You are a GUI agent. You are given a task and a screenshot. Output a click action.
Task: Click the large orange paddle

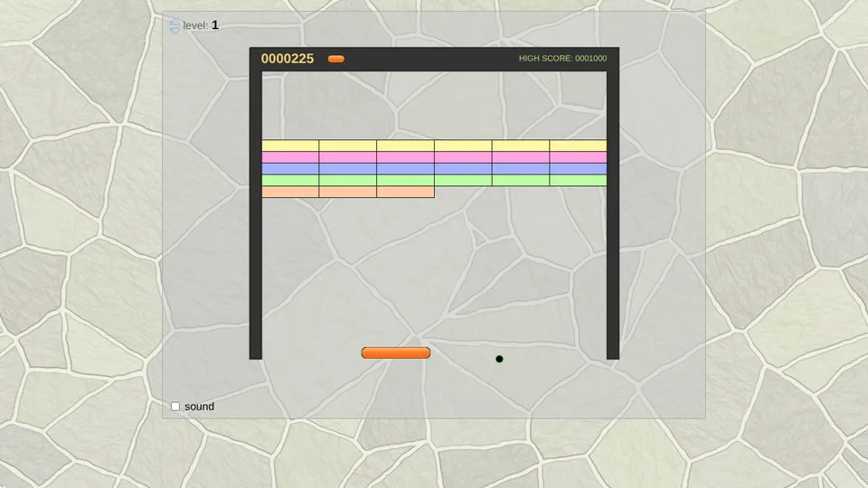pyautogui.click(x=396, y=353)
